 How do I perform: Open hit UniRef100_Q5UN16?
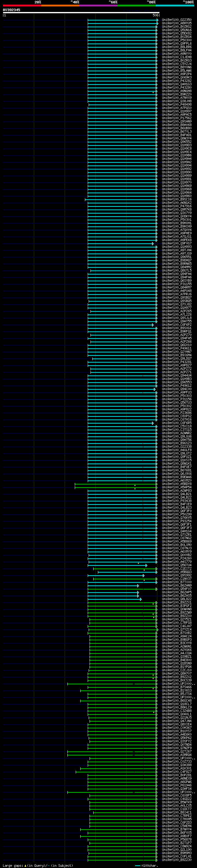tap(176, 30)
